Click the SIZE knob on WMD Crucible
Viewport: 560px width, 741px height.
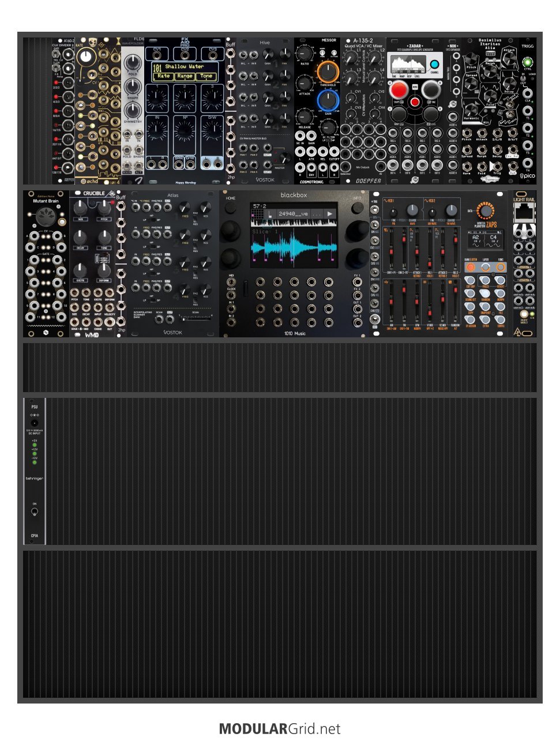pyautogui.click(x=80, y=208)
